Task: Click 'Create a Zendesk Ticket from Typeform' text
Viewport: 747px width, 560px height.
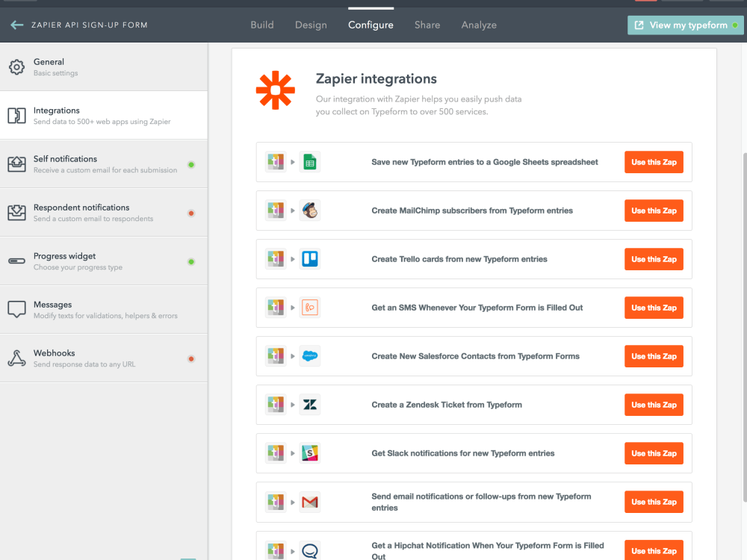Action: tap(447, 405)
